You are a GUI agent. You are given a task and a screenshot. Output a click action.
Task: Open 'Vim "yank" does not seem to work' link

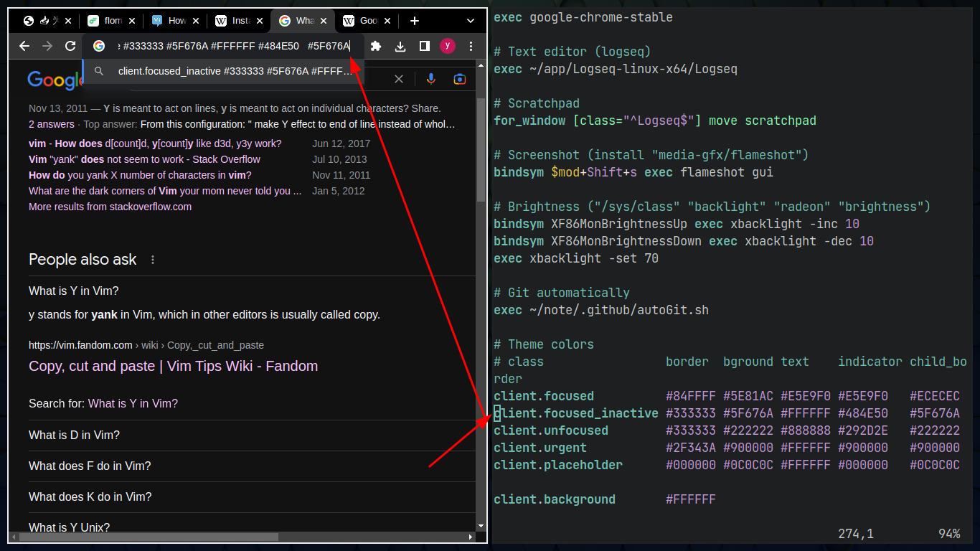[x=144, y=159]
